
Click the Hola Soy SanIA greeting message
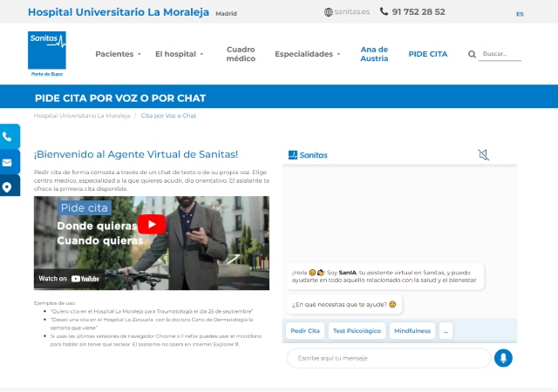pyautogui.click(x=385, y=276)
